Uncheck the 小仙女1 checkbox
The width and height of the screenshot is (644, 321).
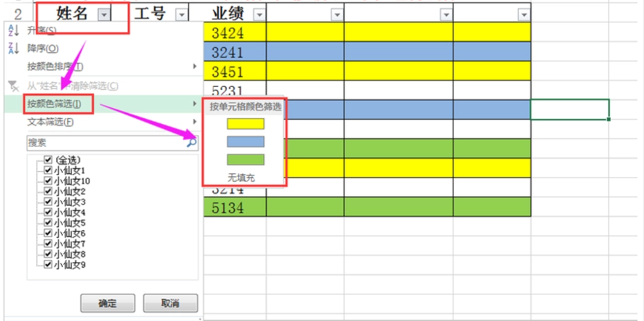coord(48,170)
